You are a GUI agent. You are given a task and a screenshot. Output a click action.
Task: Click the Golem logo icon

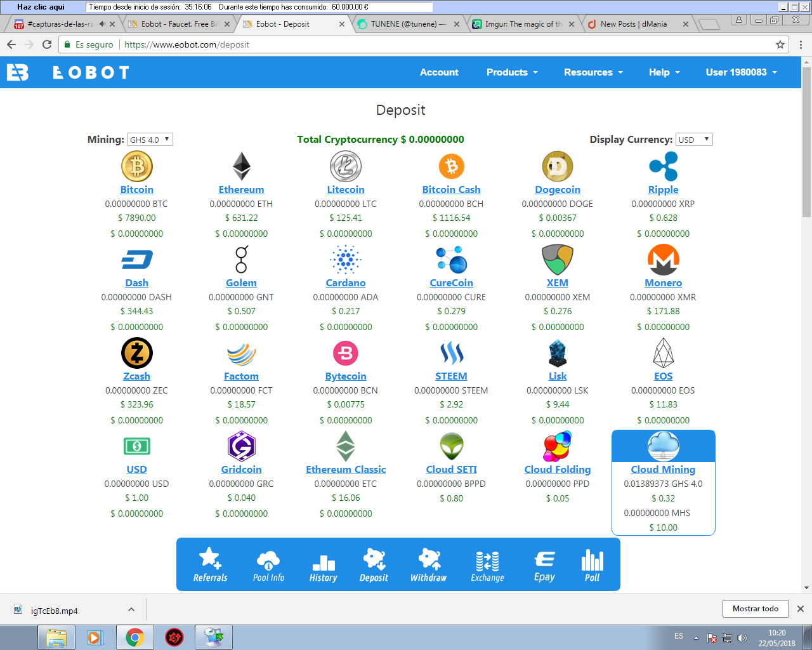tap(242, 260)
